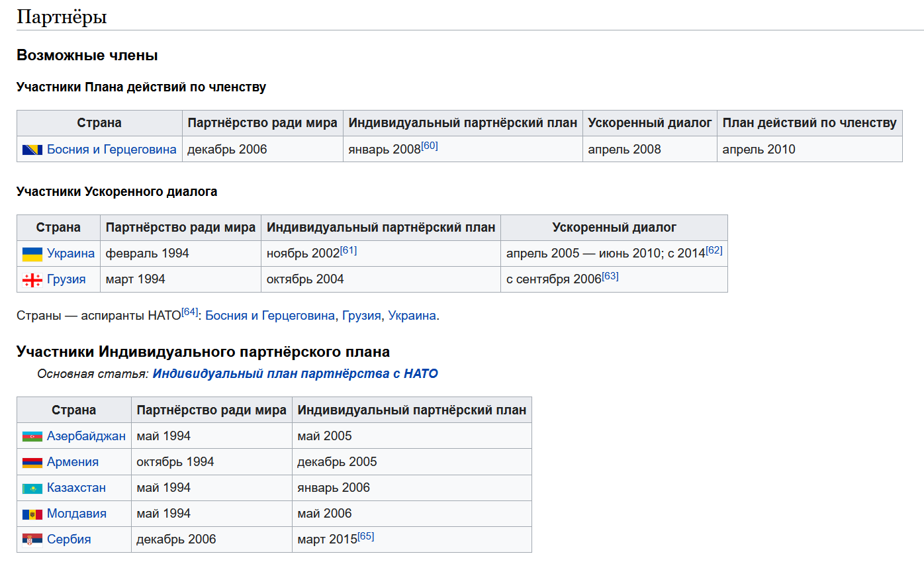Open the Казахстан country link

(76, 488)
